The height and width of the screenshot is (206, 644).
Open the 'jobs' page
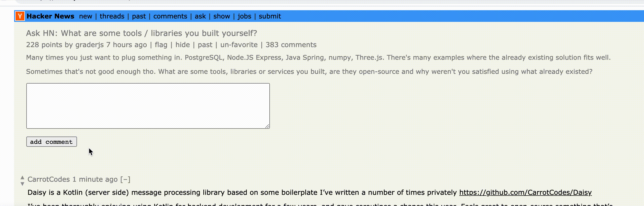pyautogui.click(x=244, y=16)
